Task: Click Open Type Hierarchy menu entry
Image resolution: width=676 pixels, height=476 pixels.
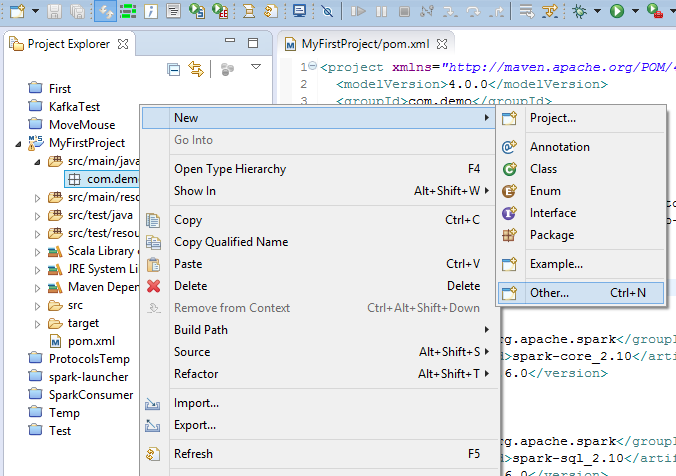Action: [319, 169]
